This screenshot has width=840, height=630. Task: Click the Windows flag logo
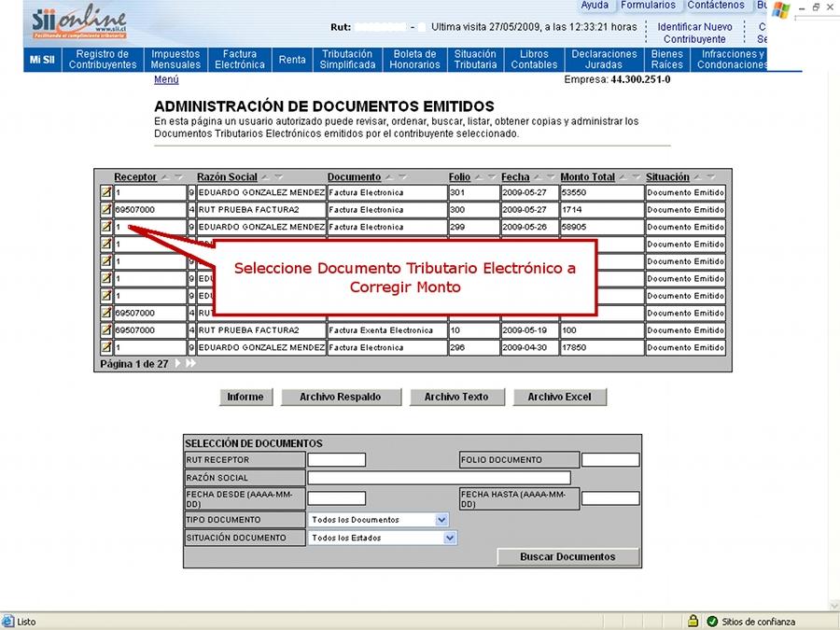pos(781,10)
